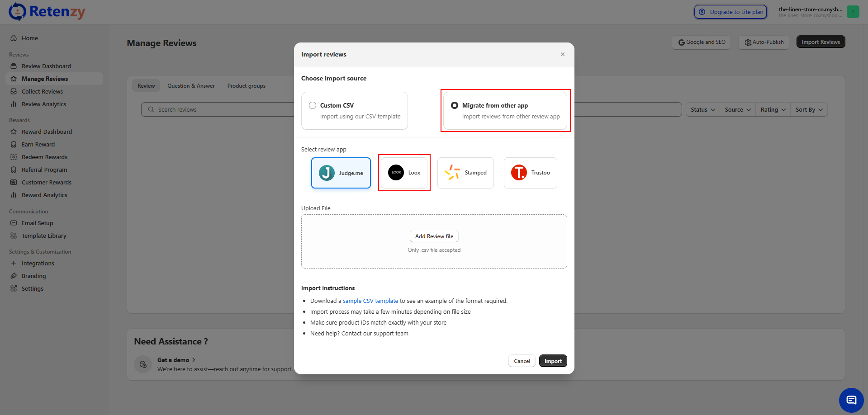Click the Judge.me logo icon

327,173
